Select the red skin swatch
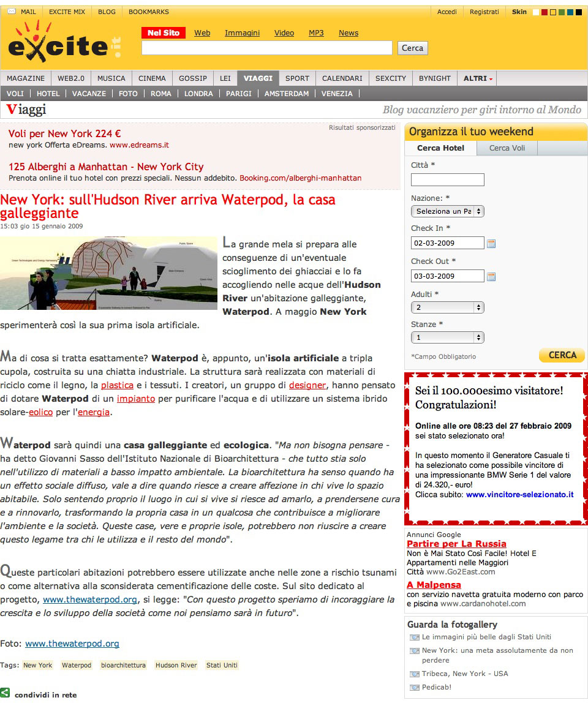The height and width of the screenshot is (703, 588). 545,12
